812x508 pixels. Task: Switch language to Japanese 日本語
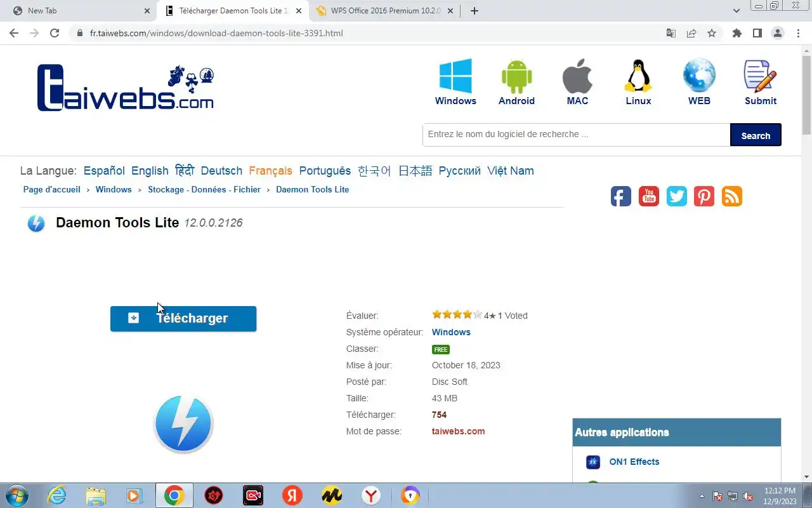(416, 171)
